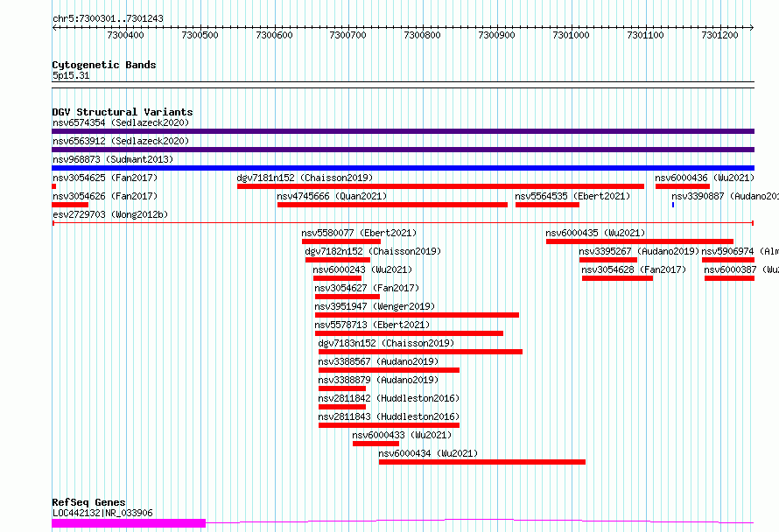The width and height of the screenshot is (779, 532).
Task: Click the red bar under dgv7183n152
Action: pyautogui.click(x=420, y=352)
